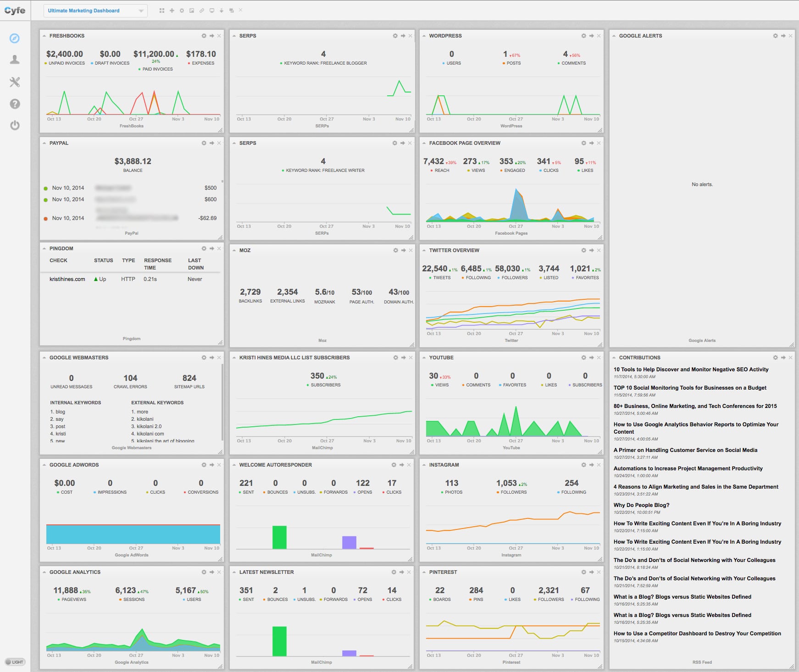Image resolution: width=799 pixels, height=672 pixels.
Task: Open '10 Tools to Help Discover' article link
Action: [x=691, y=369]
